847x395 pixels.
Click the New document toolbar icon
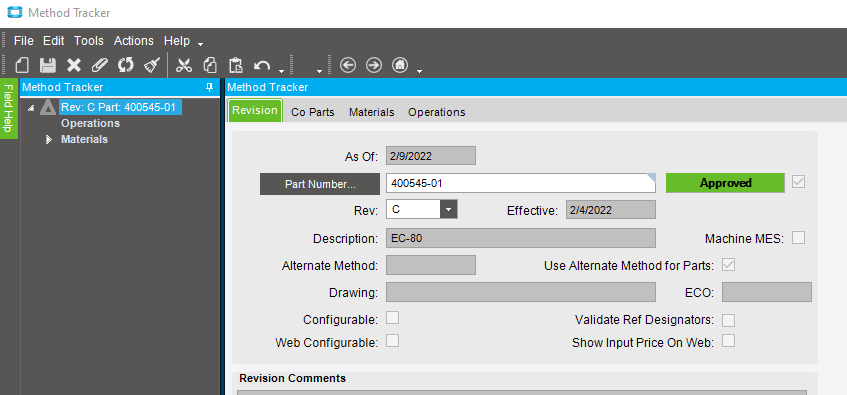(x=22, y=65)
